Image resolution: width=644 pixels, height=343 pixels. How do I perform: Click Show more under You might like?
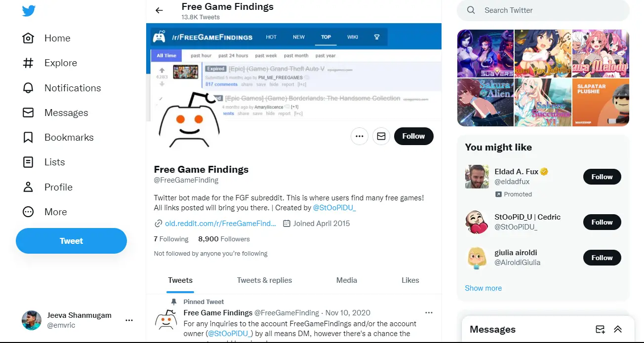click(483, 288)
